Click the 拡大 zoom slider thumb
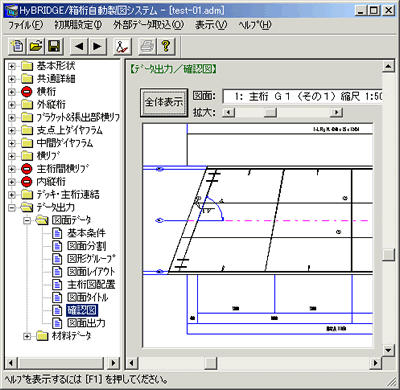Viewport: 400px width, 390px height. click(x=270, y=112)
